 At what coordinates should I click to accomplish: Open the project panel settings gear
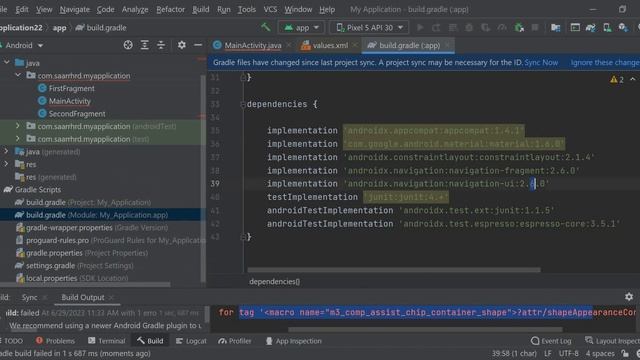(x=182, y=45)
